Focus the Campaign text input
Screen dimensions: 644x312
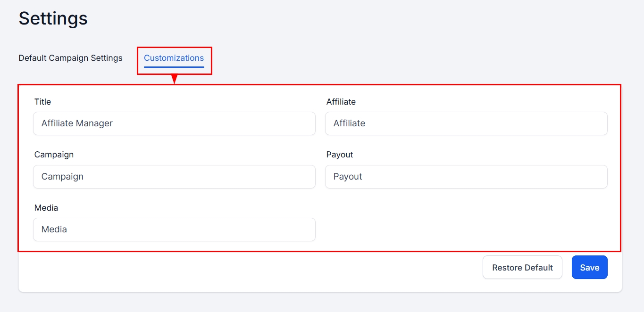click(174, 177)
